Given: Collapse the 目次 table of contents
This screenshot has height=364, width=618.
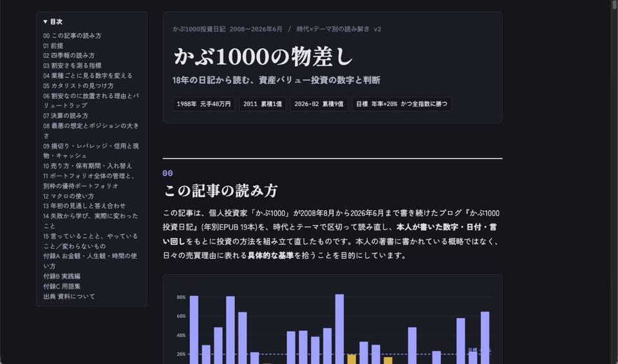Looking at the screenshot, I should [x=52, y=22].
